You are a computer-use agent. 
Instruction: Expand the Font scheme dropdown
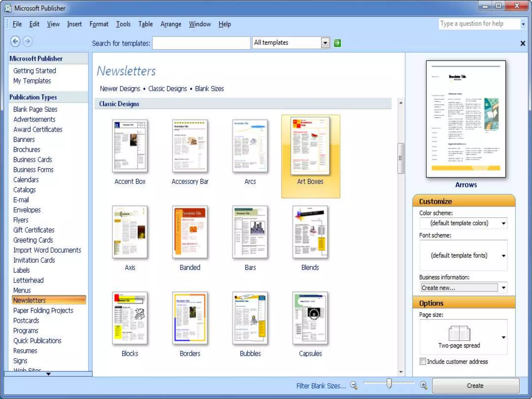(x=503, y=256)
